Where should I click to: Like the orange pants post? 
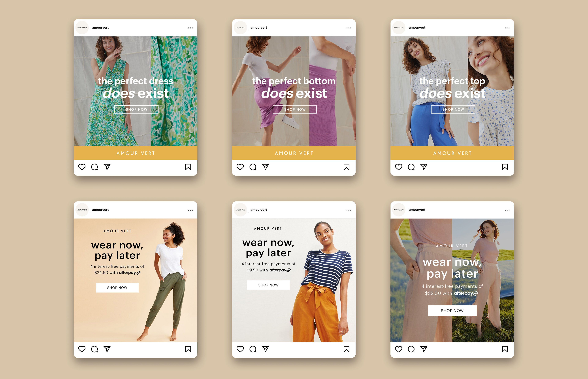240,349
